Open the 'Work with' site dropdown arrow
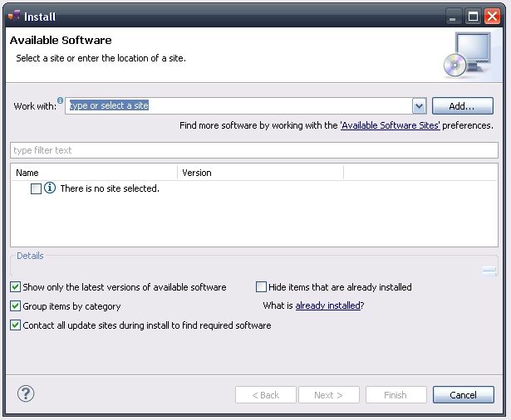Viewport: 511px width, 420px height. click(419, 106)
